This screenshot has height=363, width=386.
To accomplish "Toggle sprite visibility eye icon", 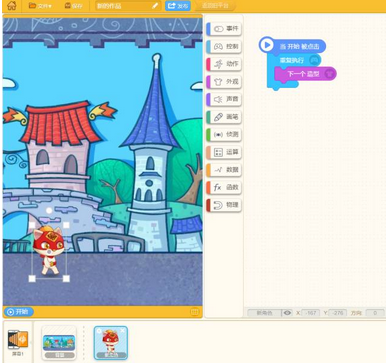I will (x=287, y=313).
